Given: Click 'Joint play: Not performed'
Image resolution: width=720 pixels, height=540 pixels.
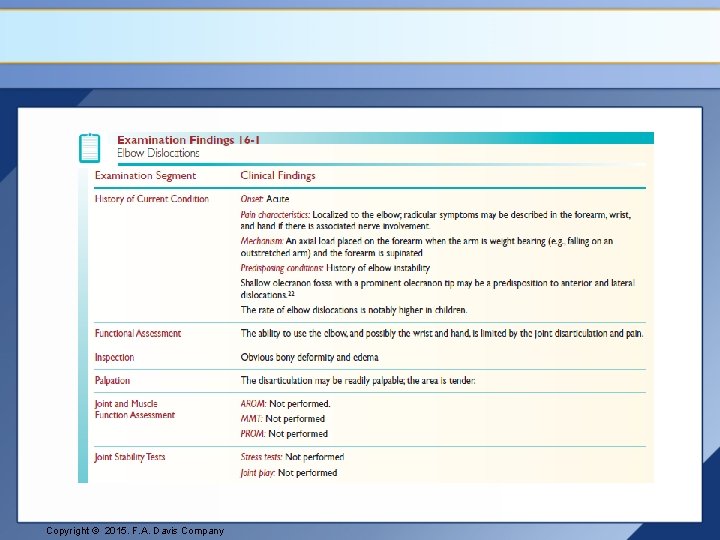Looking at the screenshot, I should (x=288, y=473).
